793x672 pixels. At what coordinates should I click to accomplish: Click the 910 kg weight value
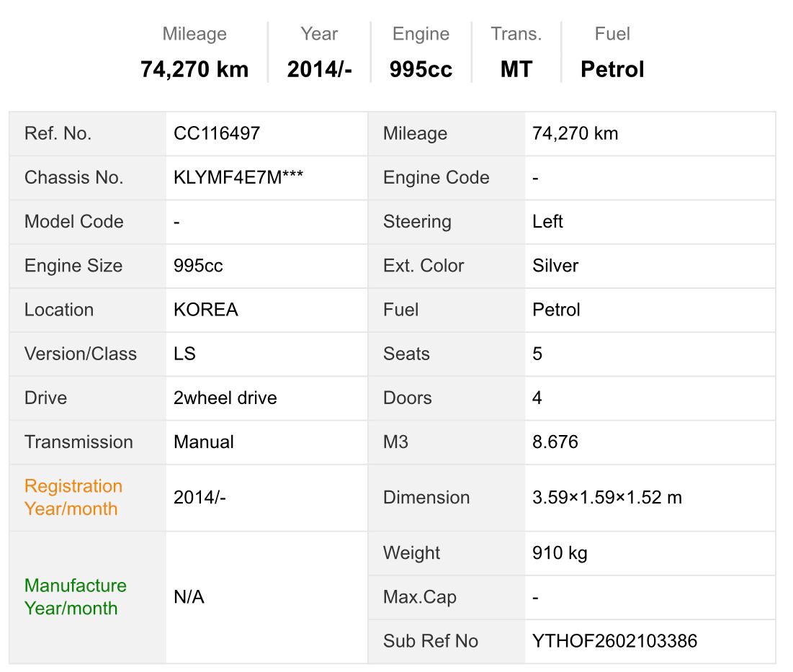coord(560,552)
